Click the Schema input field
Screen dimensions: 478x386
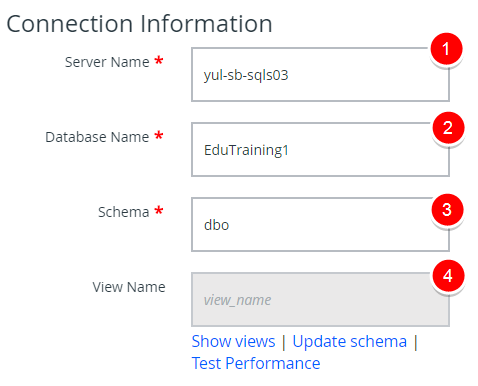(320, 224)
